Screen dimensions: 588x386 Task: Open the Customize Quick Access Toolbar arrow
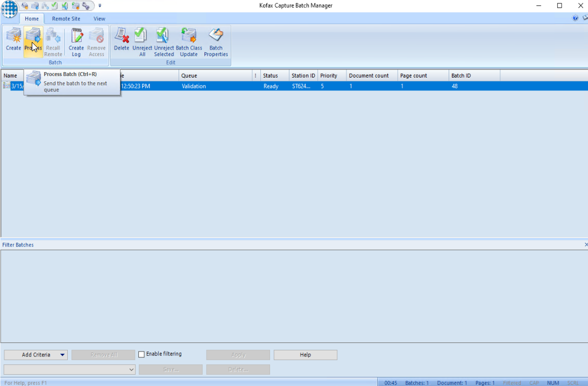(x=100, y=5)
